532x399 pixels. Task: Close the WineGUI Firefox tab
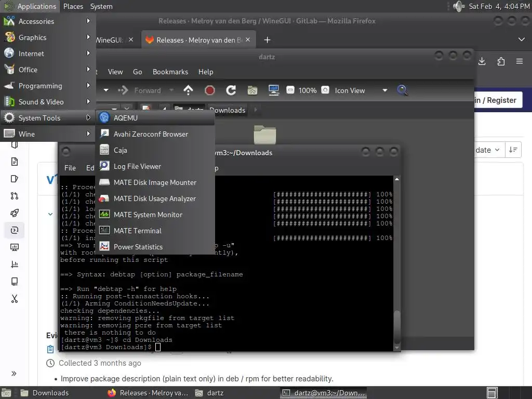point(130,39)
